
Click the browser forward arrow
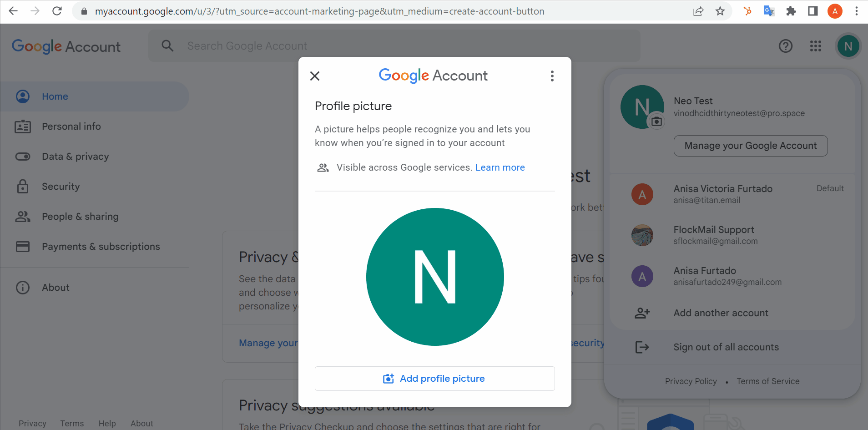click(35, 11)
